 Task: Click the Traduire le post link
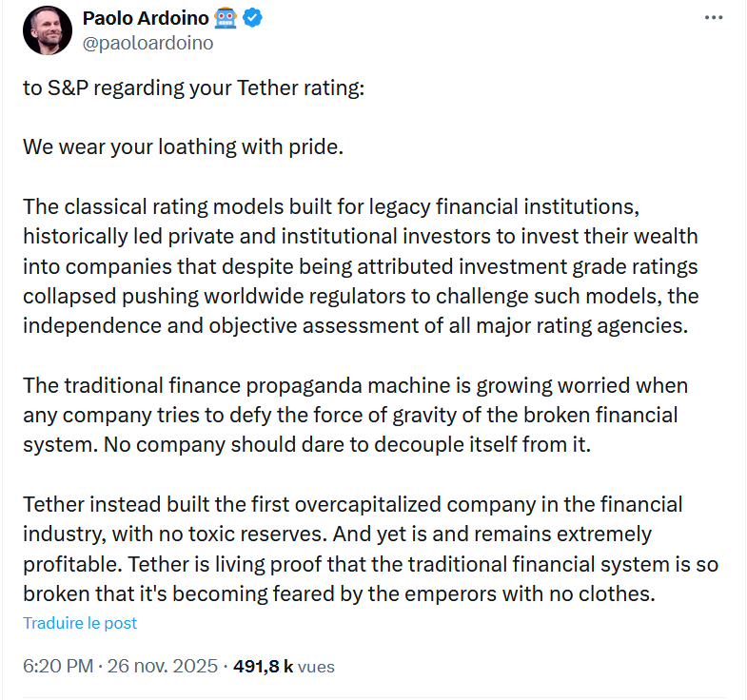(x=80, y=623)
